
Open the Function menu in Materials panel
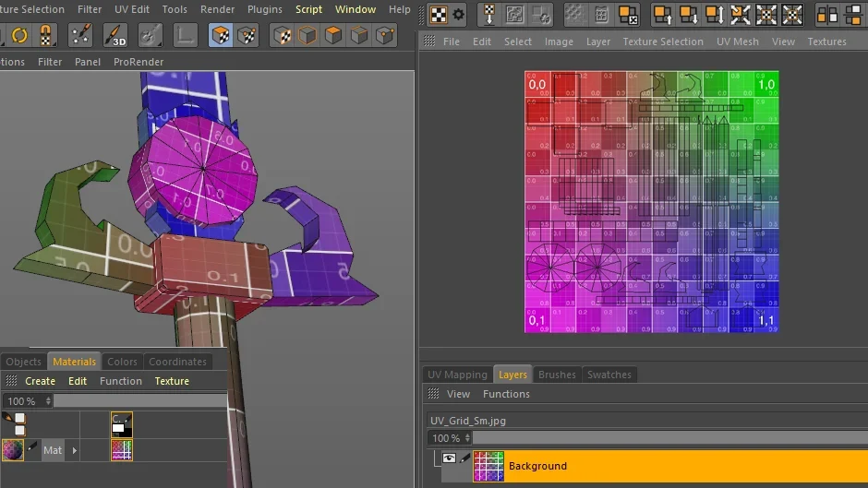tap(121, 381)
